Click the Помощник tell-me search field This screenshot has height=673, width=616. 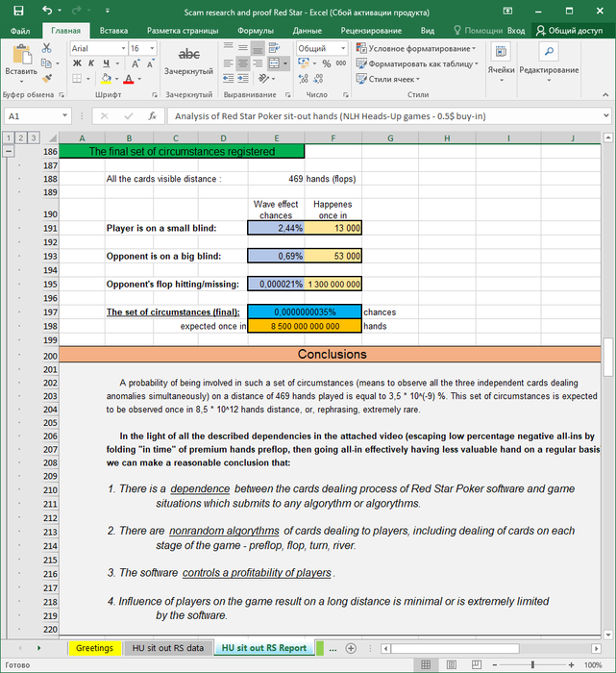click(478, 31)
